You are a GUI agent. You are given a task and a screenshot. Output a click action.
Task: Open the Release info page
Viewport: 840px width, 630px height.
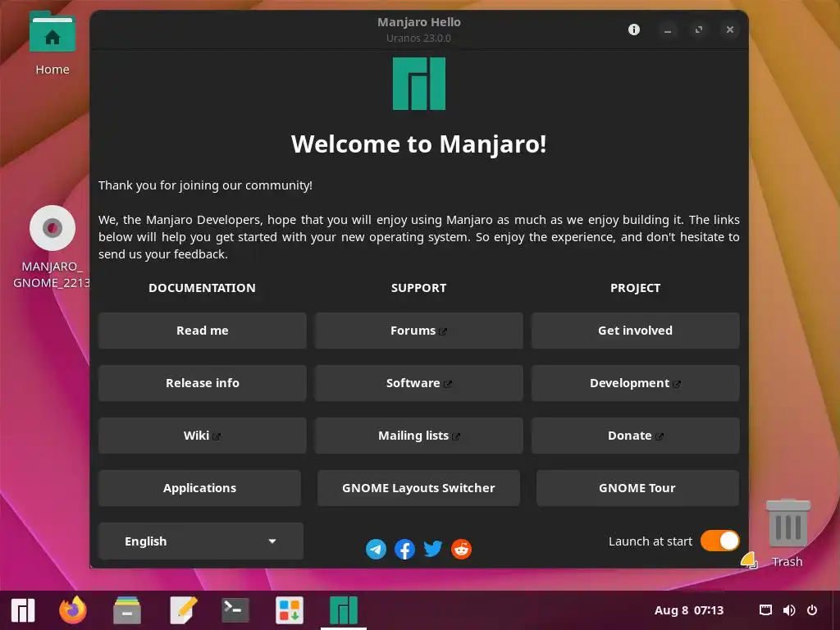203,383
